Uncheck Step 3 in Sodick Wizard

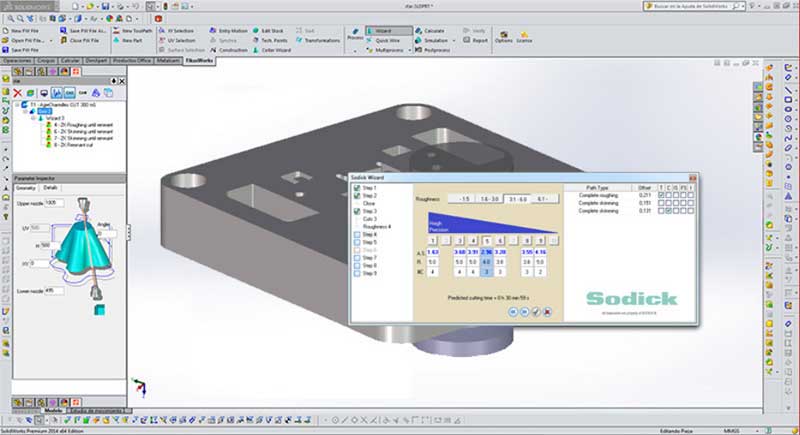pyautogui.click(x=357, y=211)
